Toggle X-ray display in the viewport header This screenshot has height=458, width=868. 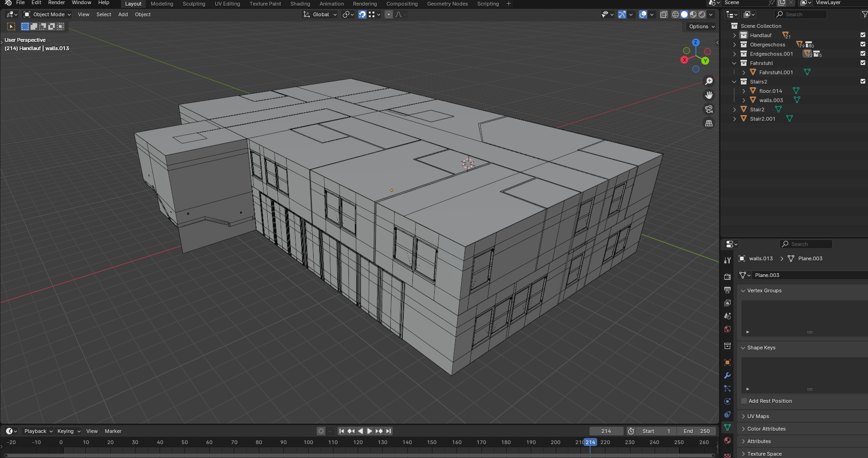coord(664,14)
